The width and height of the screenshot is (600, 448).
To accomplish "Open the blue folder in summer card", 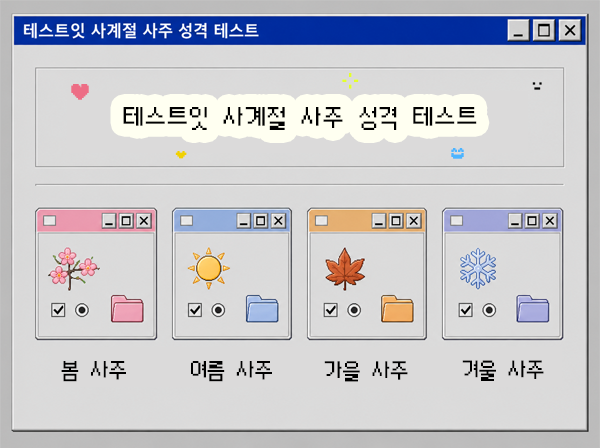I will pyautogui.click(x=262, y=308).
